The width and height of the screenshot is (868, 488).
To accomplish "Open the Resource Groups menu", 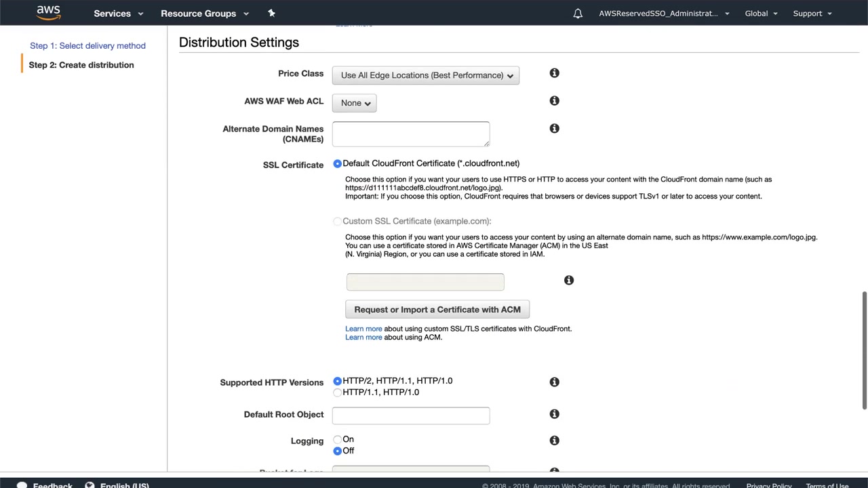I will [205, 14].
